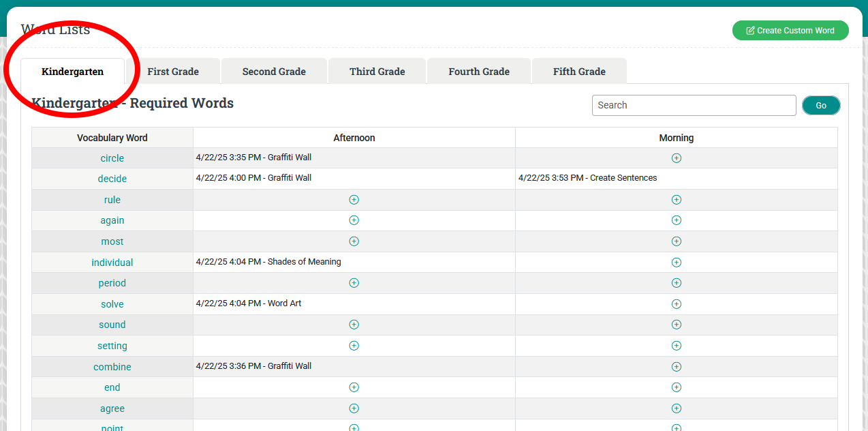Open the vocabulary word combine
Screen dimensions: 868x431
(x=112, y=367)
